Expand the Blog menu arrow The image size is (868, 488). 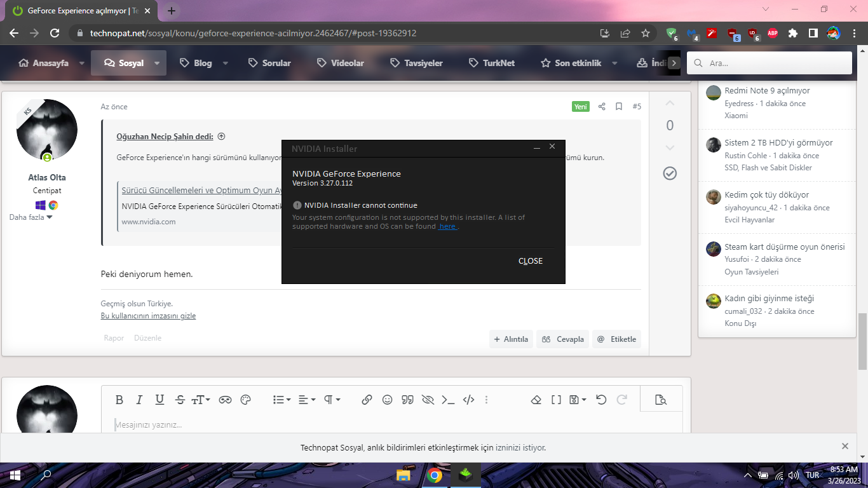[x=225, y=63]
